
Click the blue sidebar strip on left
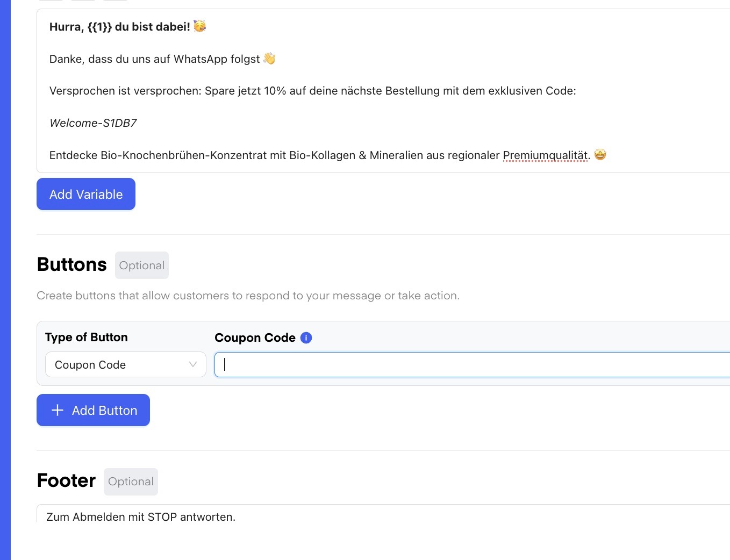(x=5, y=279)
